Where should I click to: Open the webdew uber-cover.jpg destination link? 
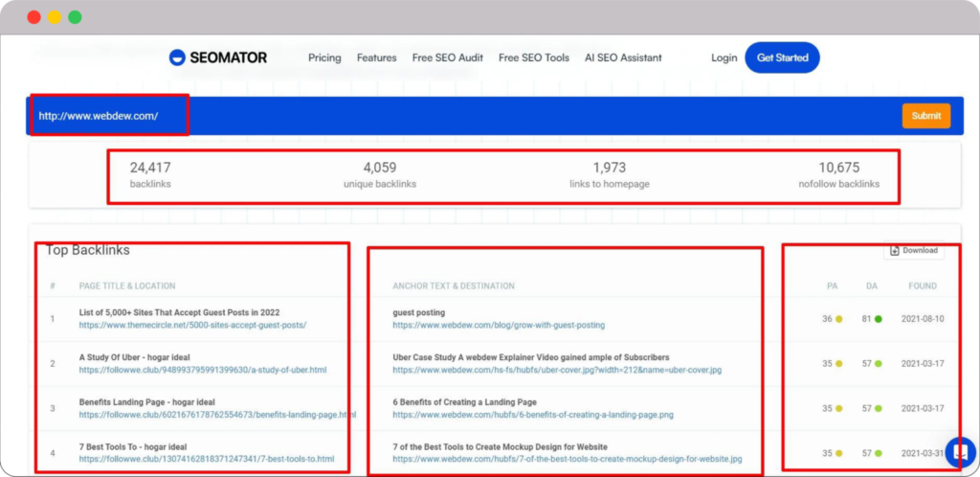[557, 370]
